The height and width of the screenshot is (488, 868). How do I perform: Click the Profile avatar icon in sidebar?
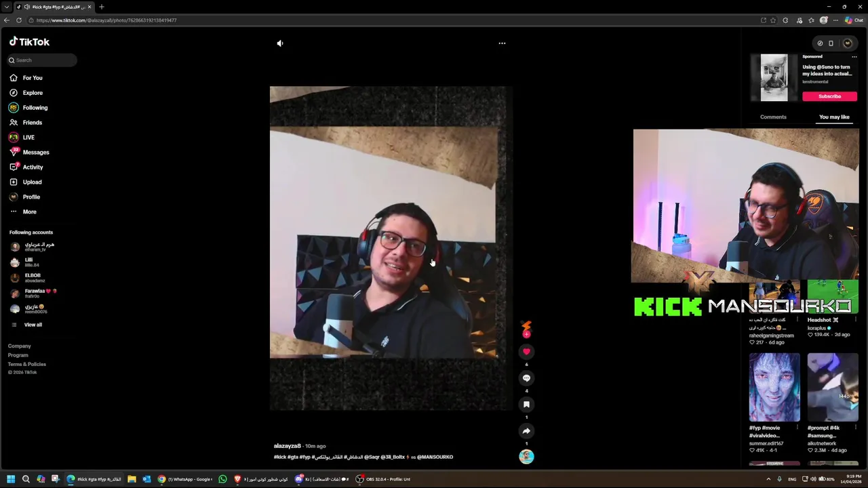pos(14,197)
